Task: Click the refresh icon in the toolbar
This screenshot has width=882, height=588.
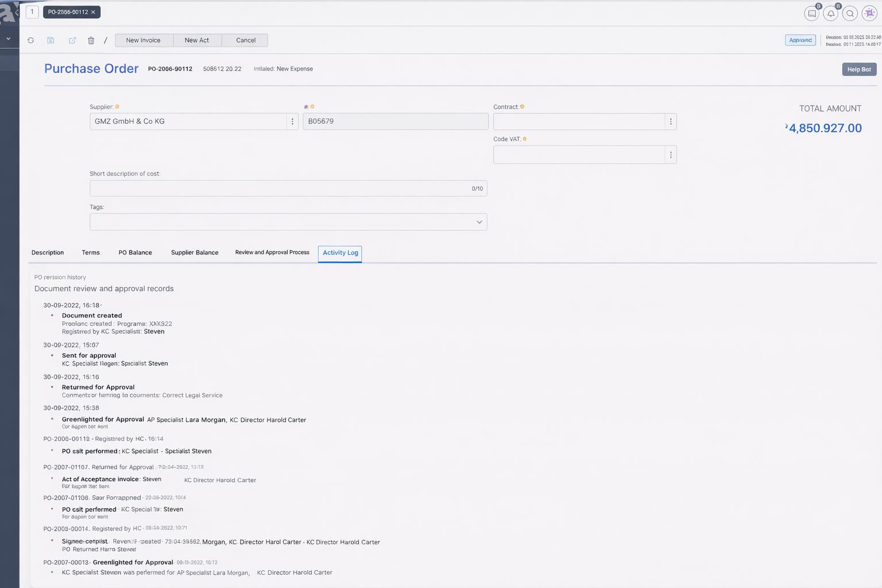Action: point(30,40)
